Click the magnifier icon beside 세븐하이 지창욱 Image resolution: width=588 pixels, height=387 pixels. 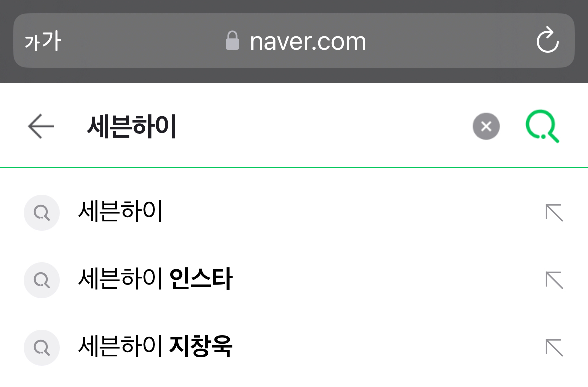42,347
